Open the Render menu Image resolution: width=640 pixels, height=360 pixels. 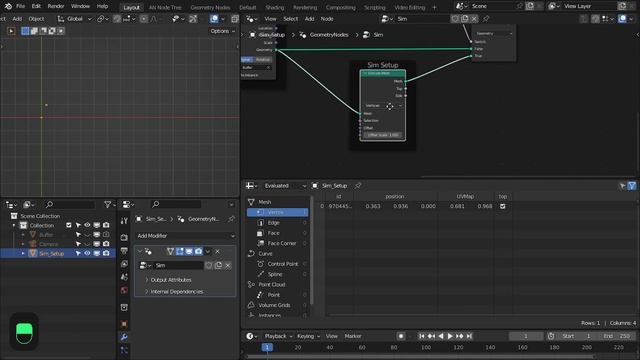pos(56,6)
